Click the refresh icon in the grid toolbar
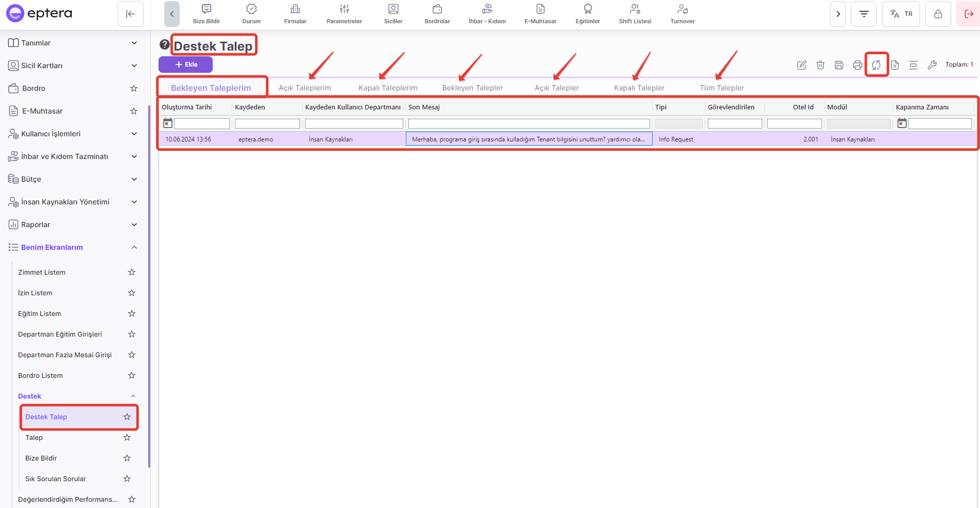Viewport: 980px width, 508px height. (876, 65)
